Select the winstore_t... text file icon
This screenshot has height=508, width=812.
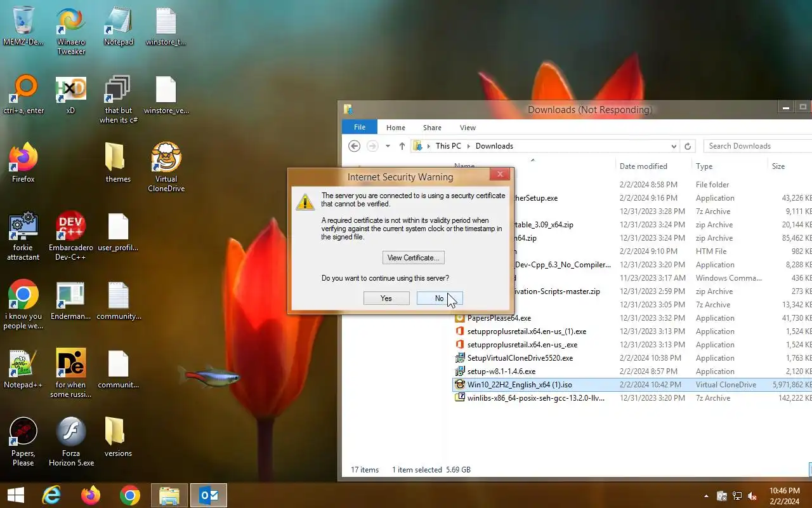click(166, 26)
